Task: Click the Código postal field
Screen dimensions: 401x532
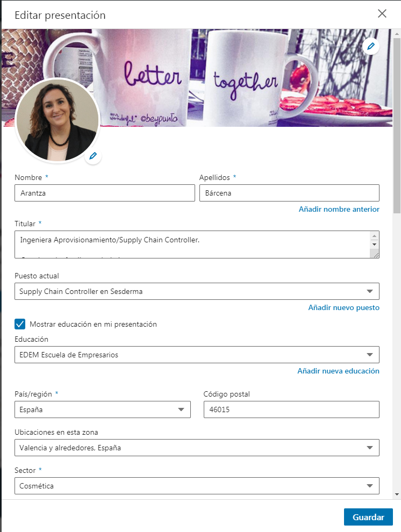Action: 291,409
